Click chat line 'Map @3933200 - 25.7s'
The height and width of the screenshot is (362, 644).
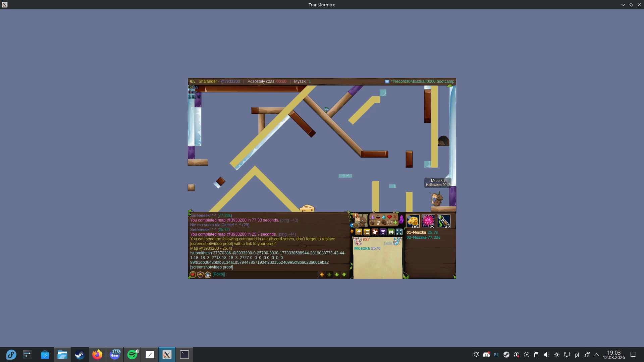[211, 248]
